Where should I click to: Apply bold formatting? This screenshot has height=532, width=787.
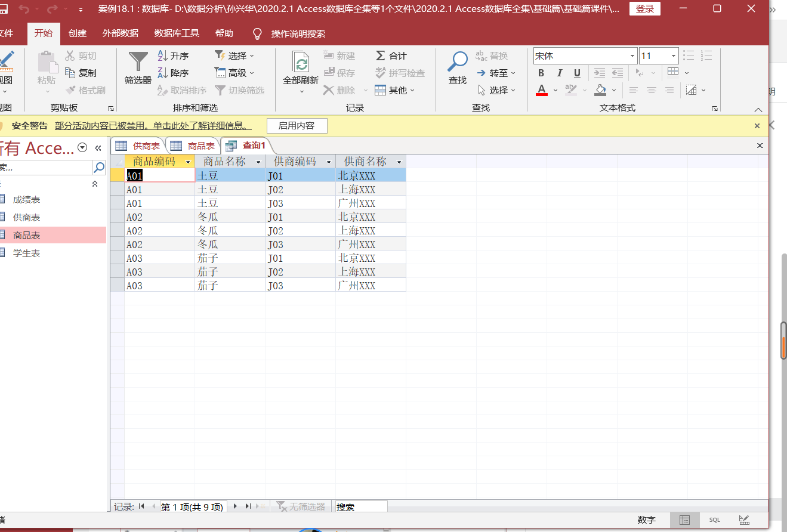click(x=541, y=73)
